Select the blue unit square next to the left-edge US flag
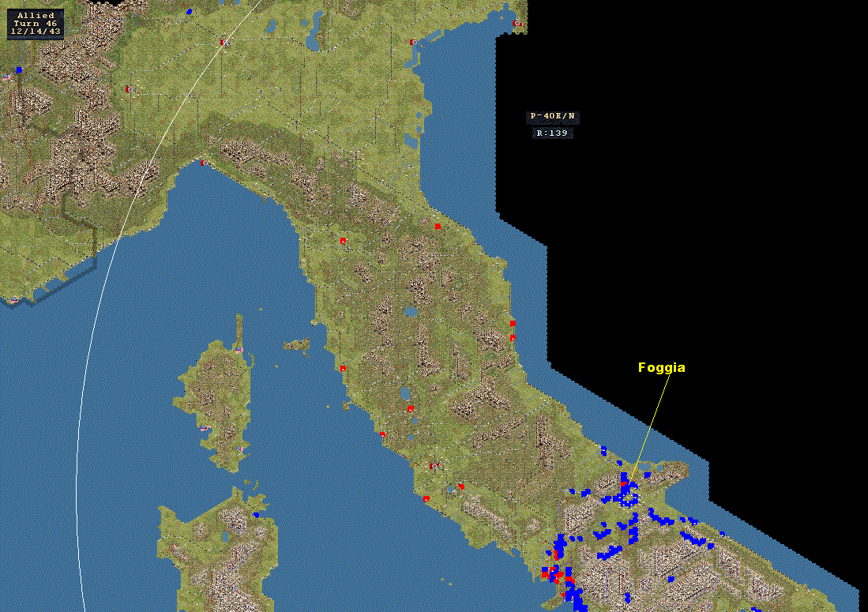The height and width of the screenshot is (612, 868). (x=19, y=70)
